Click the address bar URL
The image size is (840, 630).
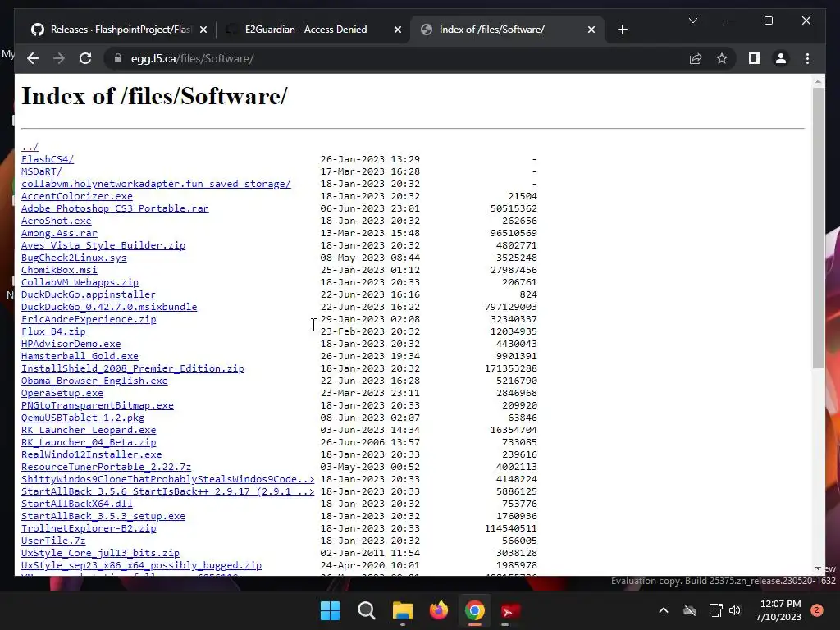pos(192,58)
